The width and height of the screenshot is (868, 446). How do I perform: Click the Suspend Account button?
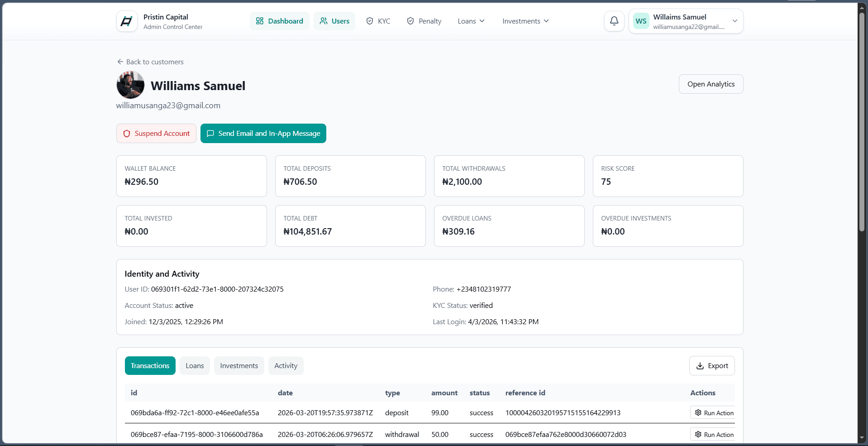point(156,133)
